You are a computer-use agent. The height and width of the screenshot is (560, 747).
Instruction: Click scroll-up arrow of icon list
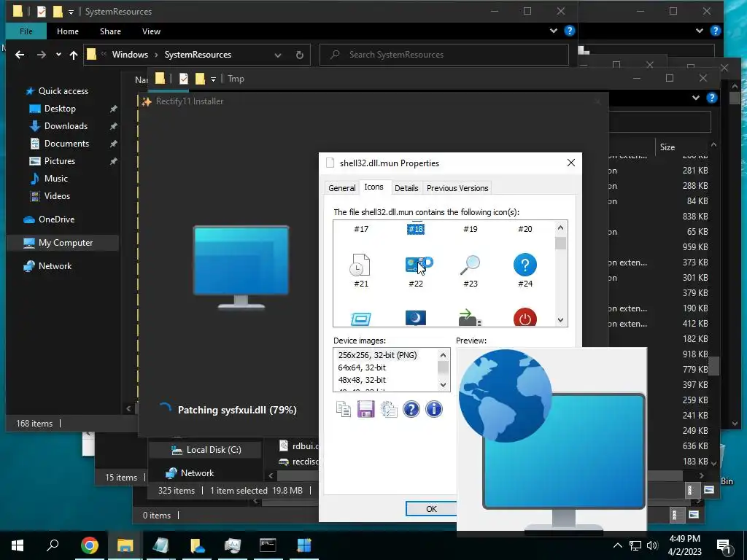tap(560, 227)
